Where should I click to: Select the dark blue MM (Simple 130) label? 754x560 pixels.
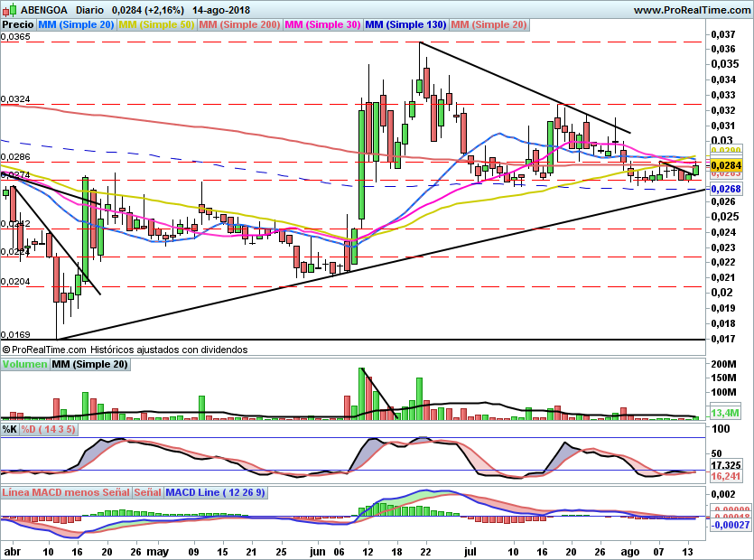click(405, 24)
